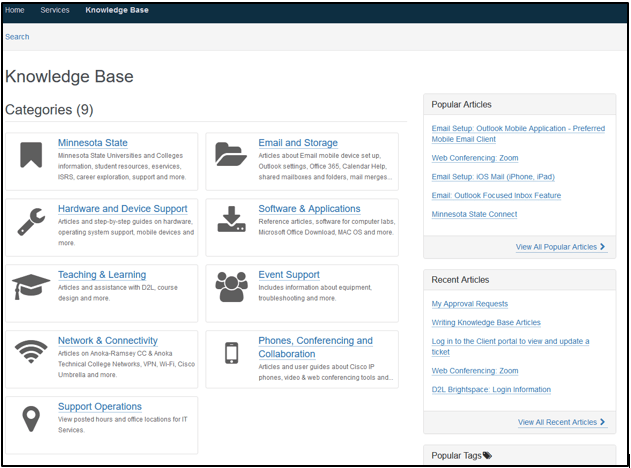Image resolution: width=631 pixels, height=468 pixels.
Task: Click the download icon for Software & Applications
Action: (x=231, y=220)
